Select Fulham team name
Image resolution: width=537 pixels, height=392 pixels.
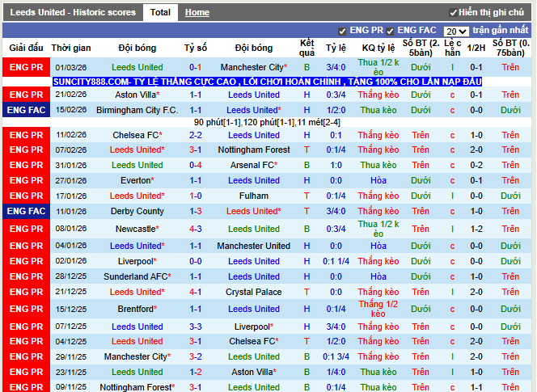click(254, 196)
